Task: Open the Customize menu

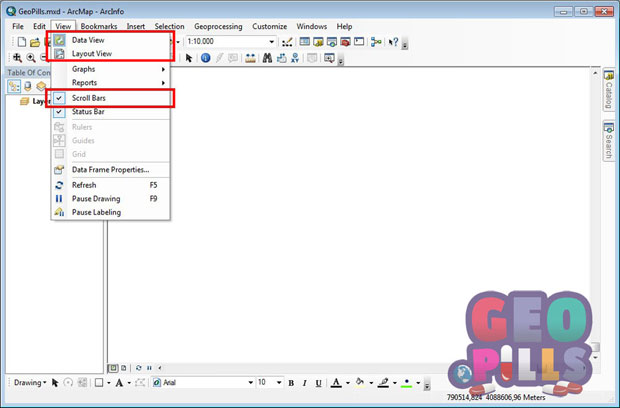Action: pyautogui.click(x=270, y=26)
